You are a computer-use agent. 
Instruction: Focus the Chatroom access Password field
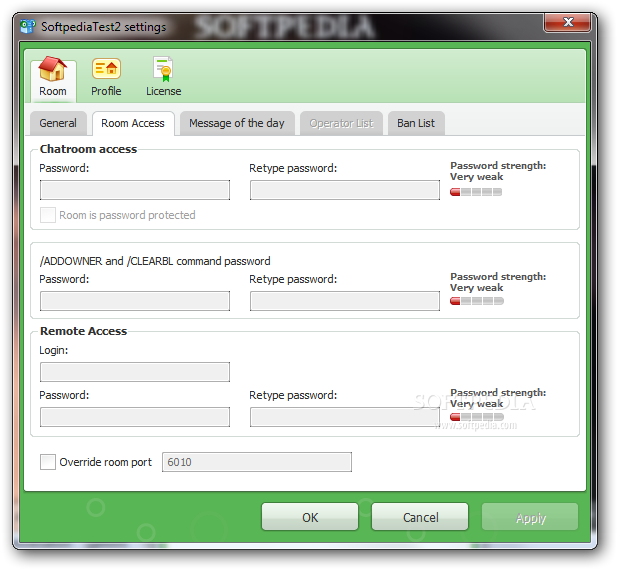(x=135, y=190)
